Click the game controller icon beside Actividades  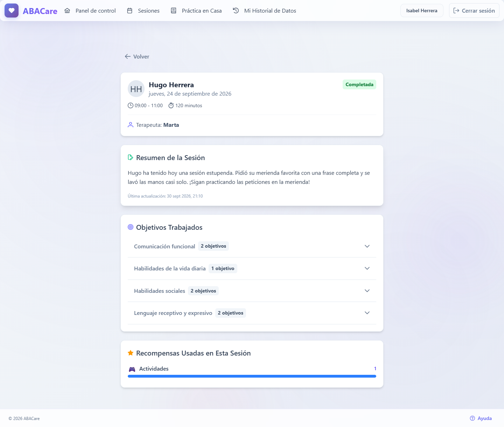[x=132, y=369]
